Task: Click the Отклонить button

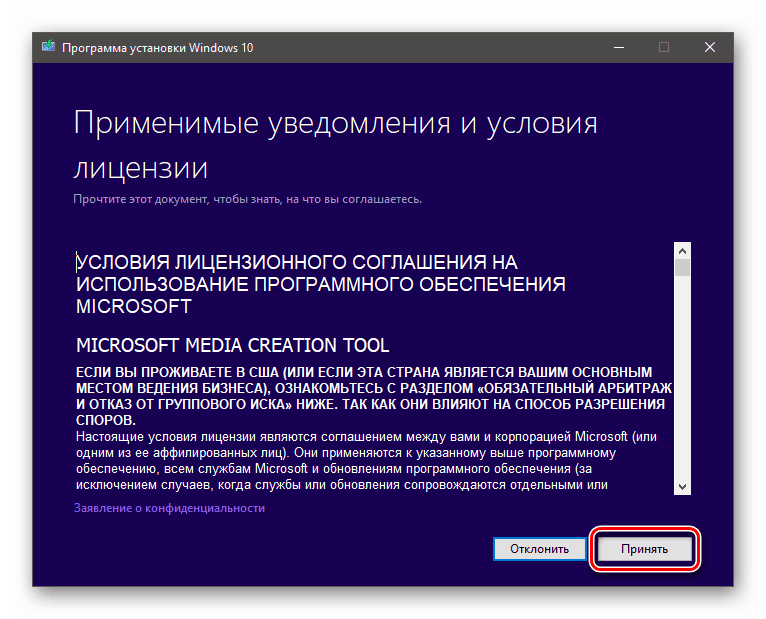Action: [539, 549]
